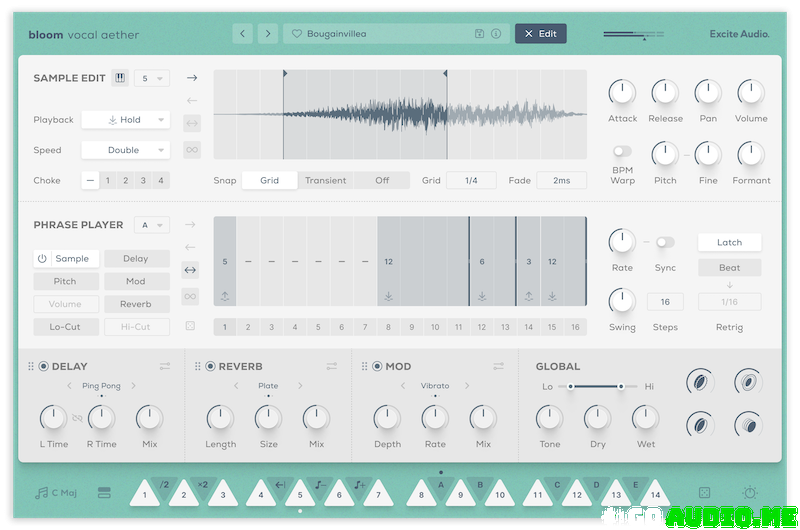Image resolution: width=800 pixels, height=530 pixels.
Task: Open the preset info icon
Action: [496, 34]
